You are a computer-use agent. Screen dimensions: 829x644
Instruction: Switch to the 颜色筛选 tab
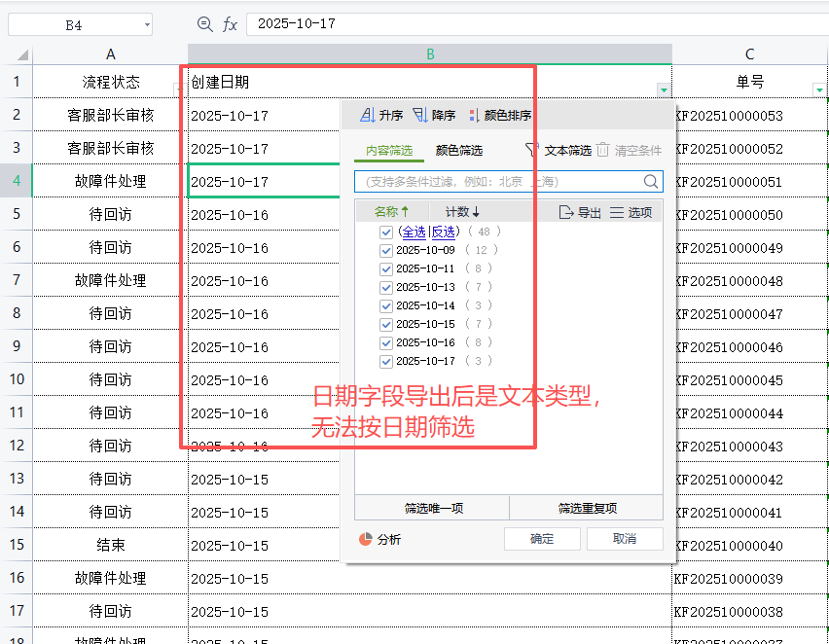tap(459, 151)
